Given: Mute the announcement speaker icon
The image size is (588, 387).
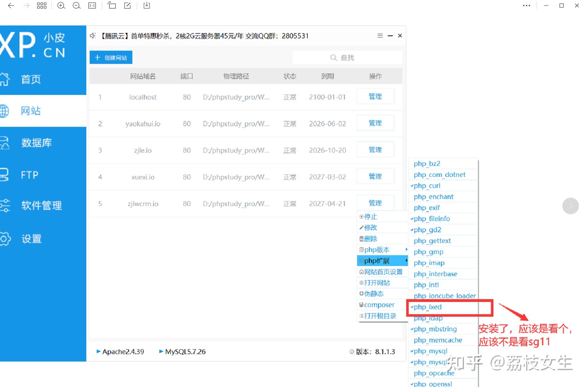Looking at the screenshot, I should coord(92,36).
